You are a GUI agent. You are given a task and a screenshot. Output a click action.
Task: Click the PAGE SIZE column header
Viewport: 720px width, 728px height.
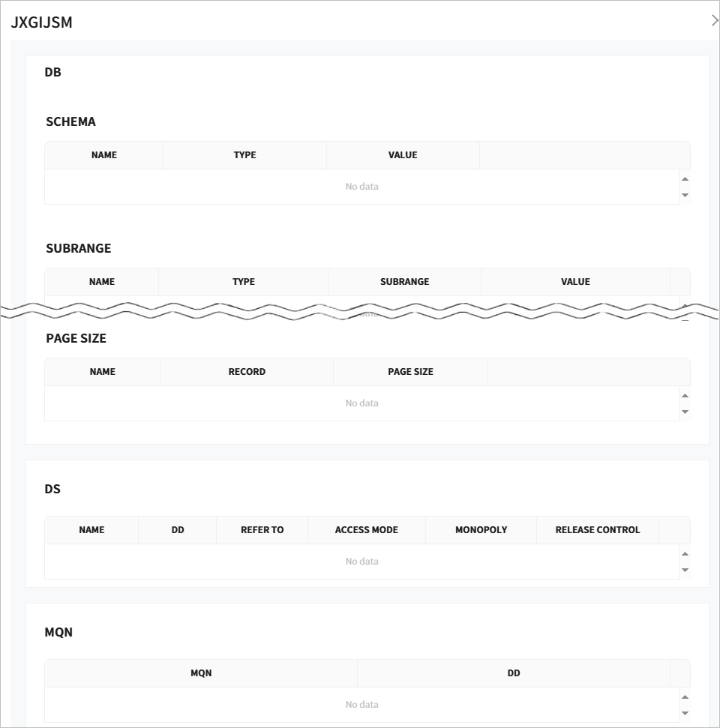(410, 372)
